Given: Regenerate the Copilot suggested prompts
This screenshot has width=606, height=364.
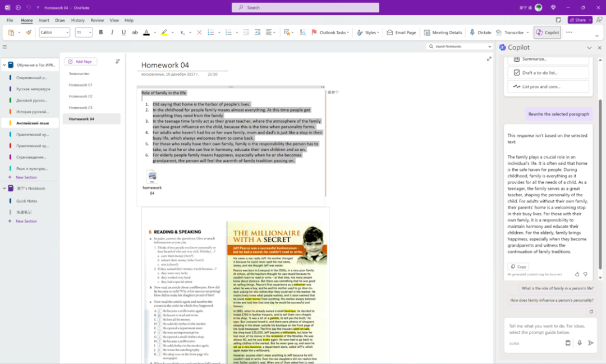Looking at the screenshot, I should (x=591, y=311).
